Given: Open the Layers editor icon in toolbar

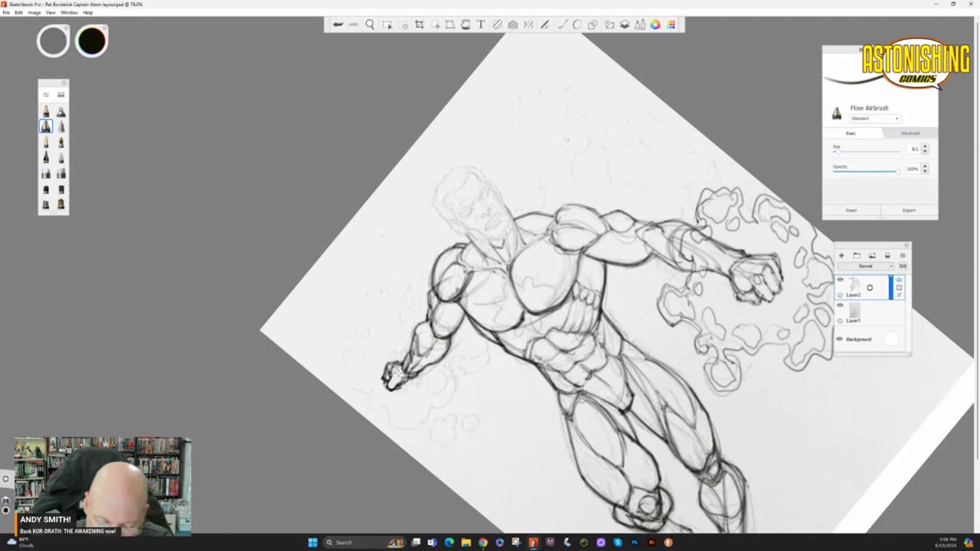Looking at the screenshot, I should (625, 24).
